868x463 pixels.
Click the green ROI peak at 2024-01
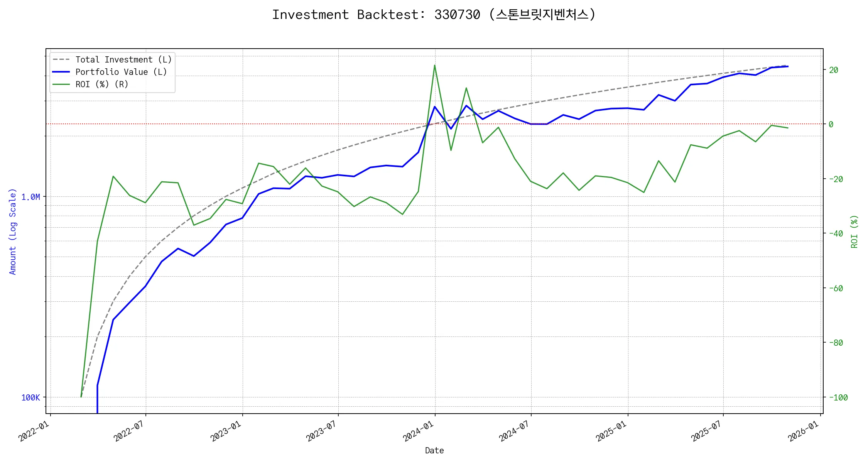click(435, 65)
